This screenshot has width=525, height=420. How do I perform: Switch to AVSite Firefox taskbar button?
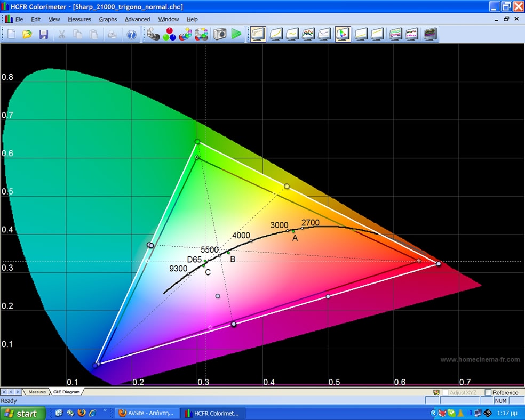point(147,413)
